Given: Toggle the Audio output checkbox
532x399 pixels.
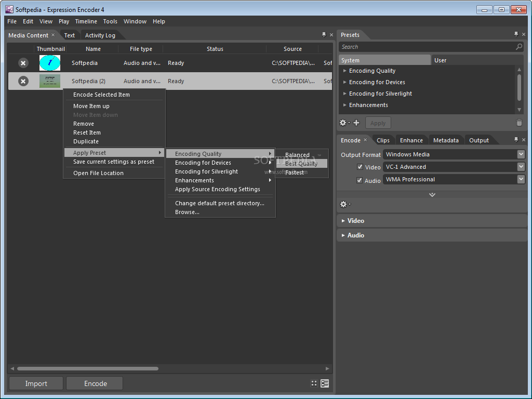Looking at the screenshot, I should point(360,180).
